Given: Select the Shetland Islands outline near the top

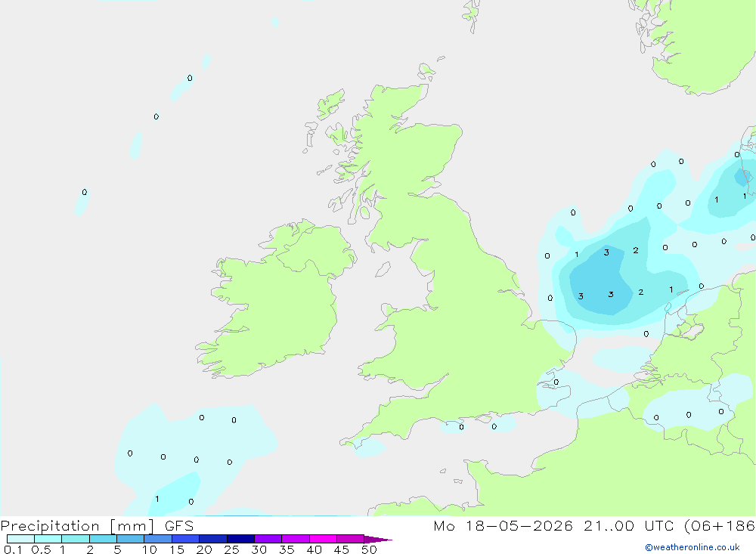Looking at the screenshot, I should tap(472, 15).
